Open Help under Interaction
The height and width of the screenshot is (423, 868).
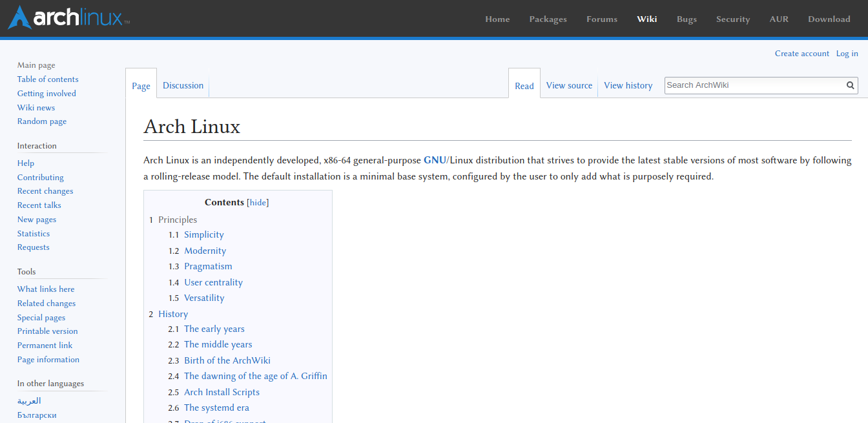[26, 163]
